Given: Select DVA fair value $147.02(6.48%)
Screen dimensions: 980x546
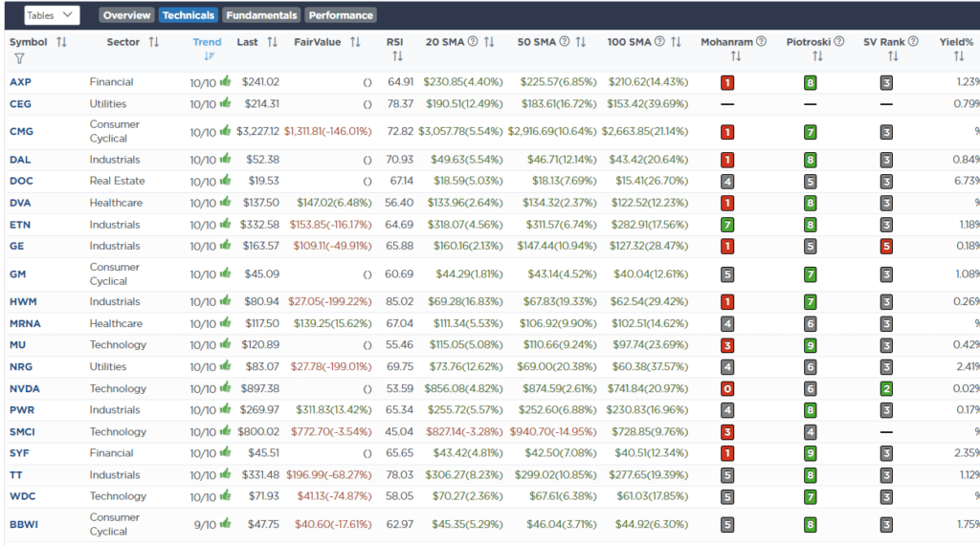Looking at the screenshot, I should click(x=334, y=203).
